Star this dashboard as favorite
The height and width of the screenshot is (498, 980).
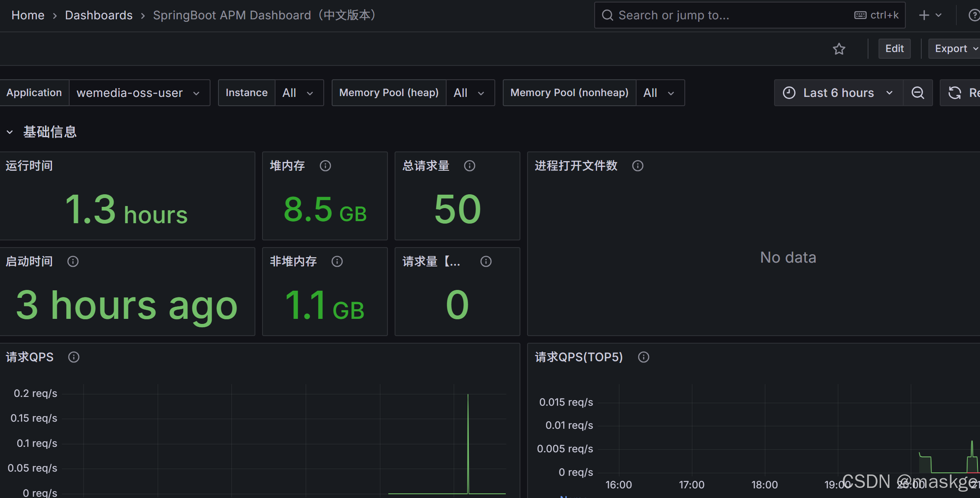pyautogui.click(x=839, y=49)
